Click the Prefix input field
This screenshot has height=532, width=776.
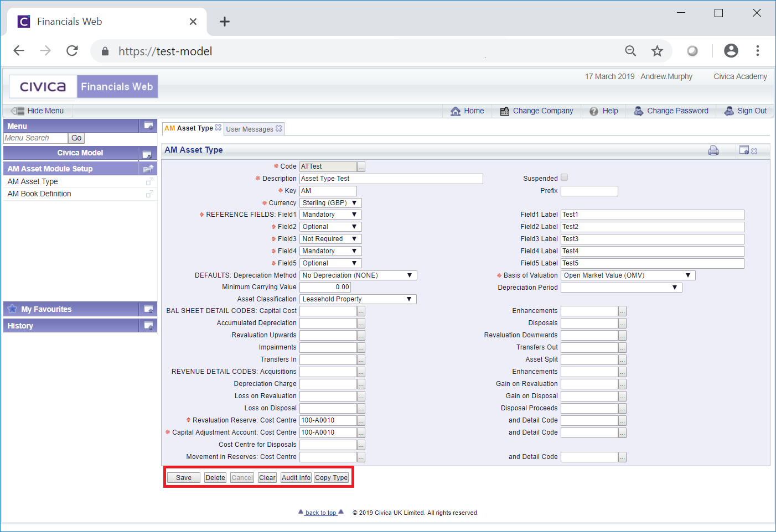click(589, 191)
